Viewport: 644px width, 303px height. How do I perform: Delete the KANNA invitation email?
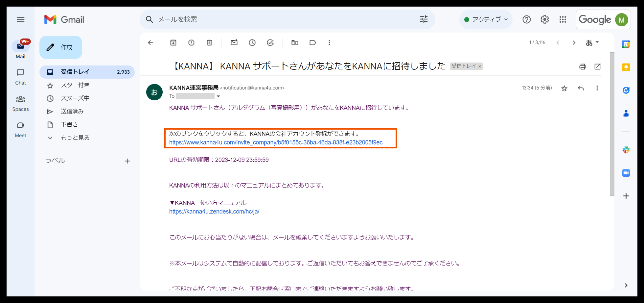point(209,42)
